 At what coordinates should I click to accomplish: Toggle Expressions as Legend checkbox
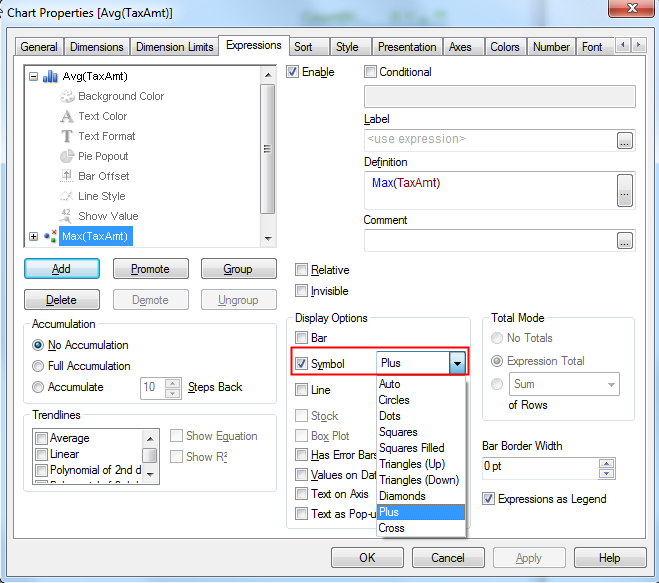pyautogui.click(x=488, y=499)
